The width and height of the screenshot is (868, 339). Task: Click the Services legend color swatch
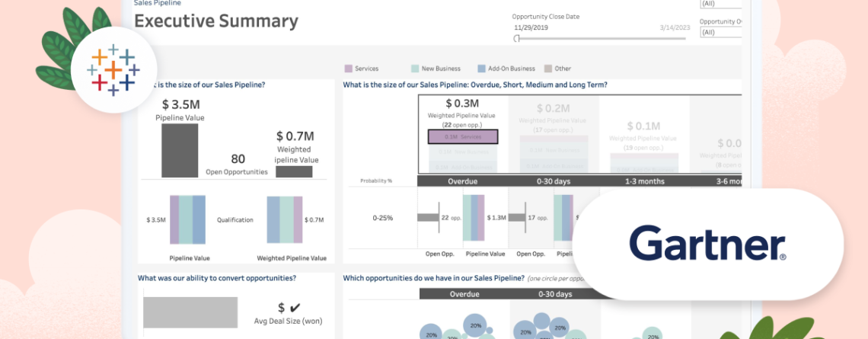pos(349,69)
